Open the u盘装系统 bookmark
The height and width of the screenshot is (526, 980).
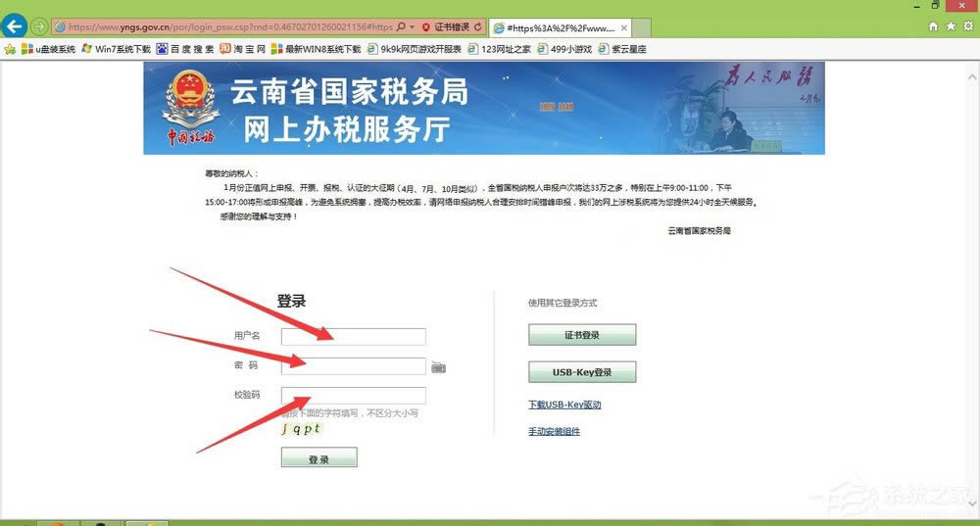tap(48, 49)
